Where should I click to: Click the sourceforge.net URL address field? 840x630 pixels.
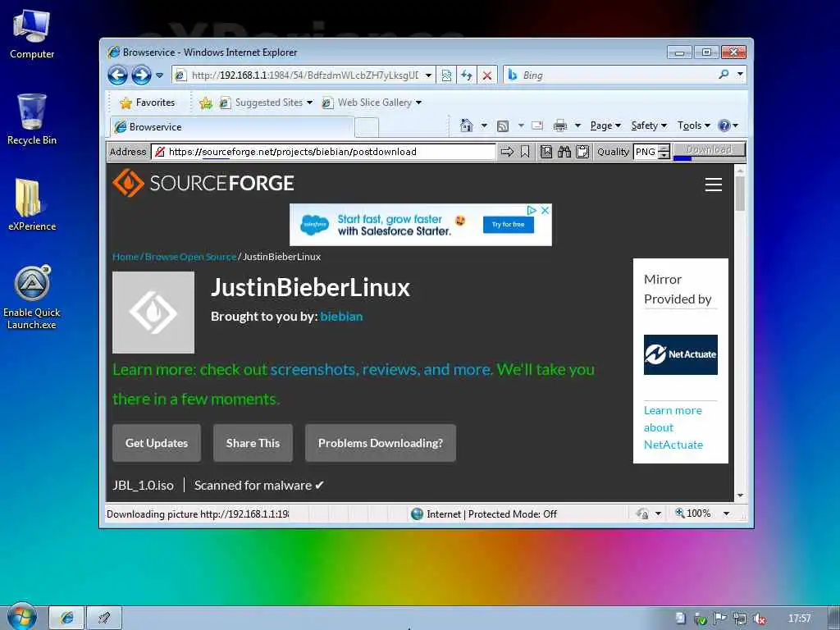[x=323, y=152]
